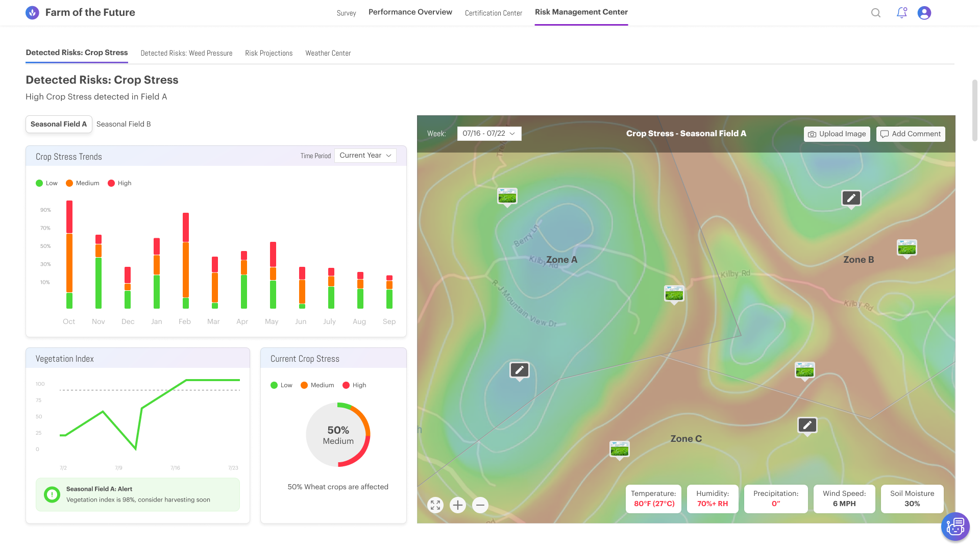Click the map fullscreen expand icon

(x=435, y=505)
